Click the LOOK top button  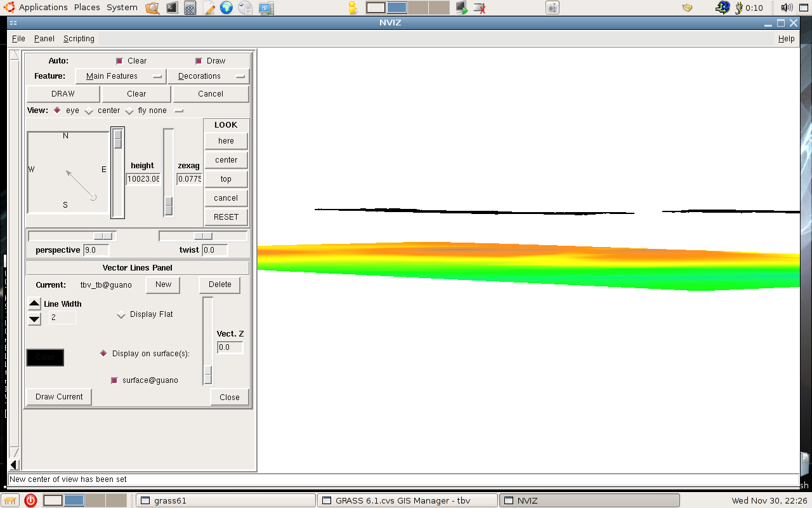pos(226,179)
